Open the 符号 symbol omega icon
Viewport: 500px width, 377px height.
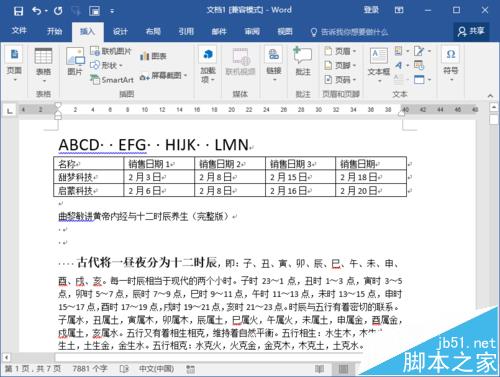pos(451,64)
